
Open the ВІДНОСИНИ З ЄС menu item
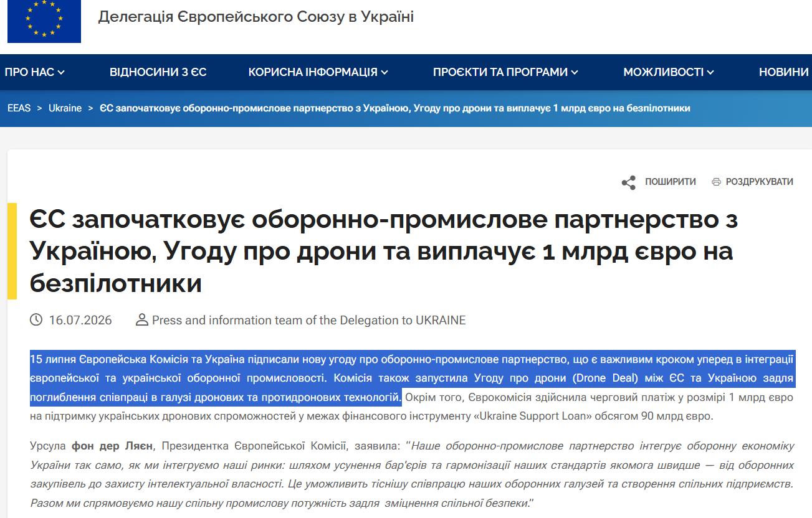(x=158, y=72)
